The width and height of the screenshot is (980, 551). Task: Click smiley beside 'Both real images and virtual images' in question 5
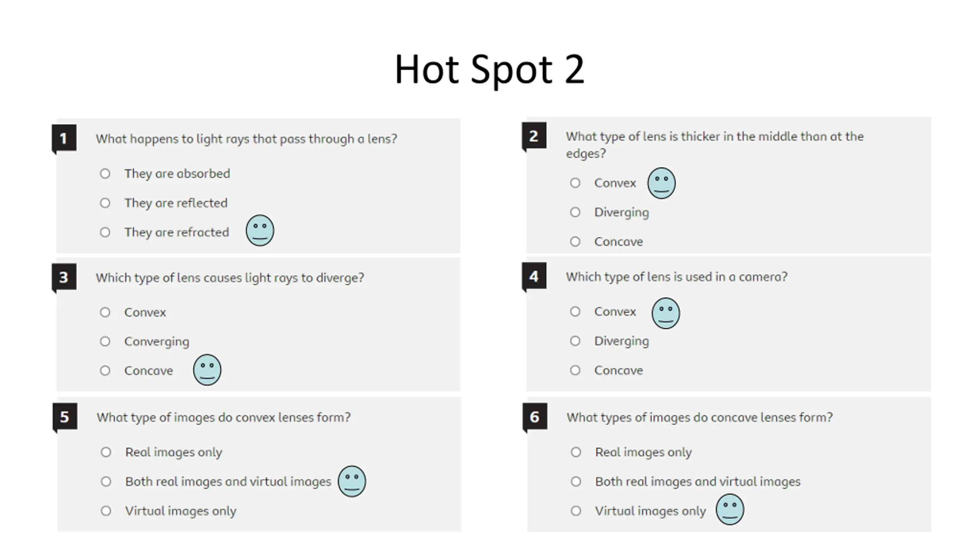351,481
